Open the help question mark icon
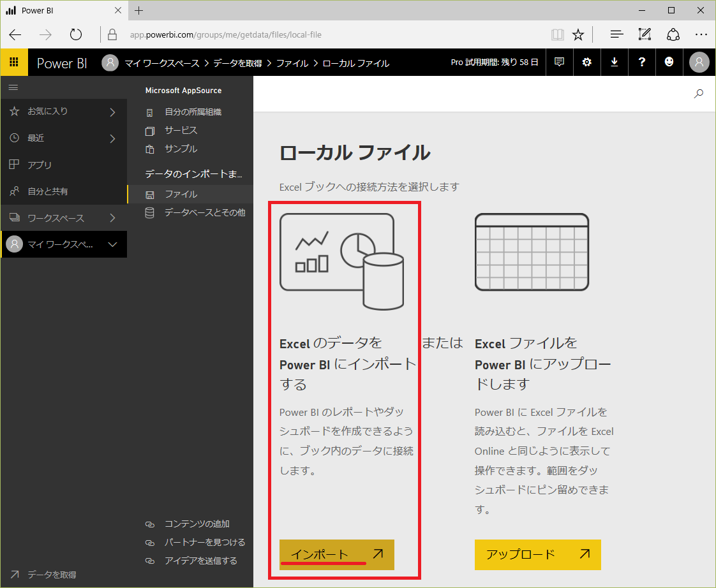The image size is (716, 588). tap(642, 62)
